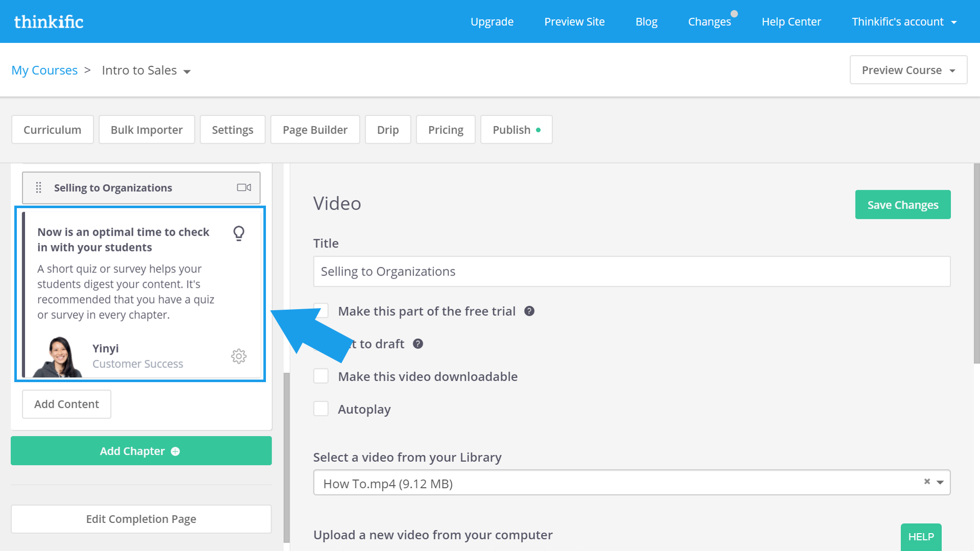980x551 pixels.
Task: Click the video camera icon on the lesson row
Action: [x=244, y=188]
